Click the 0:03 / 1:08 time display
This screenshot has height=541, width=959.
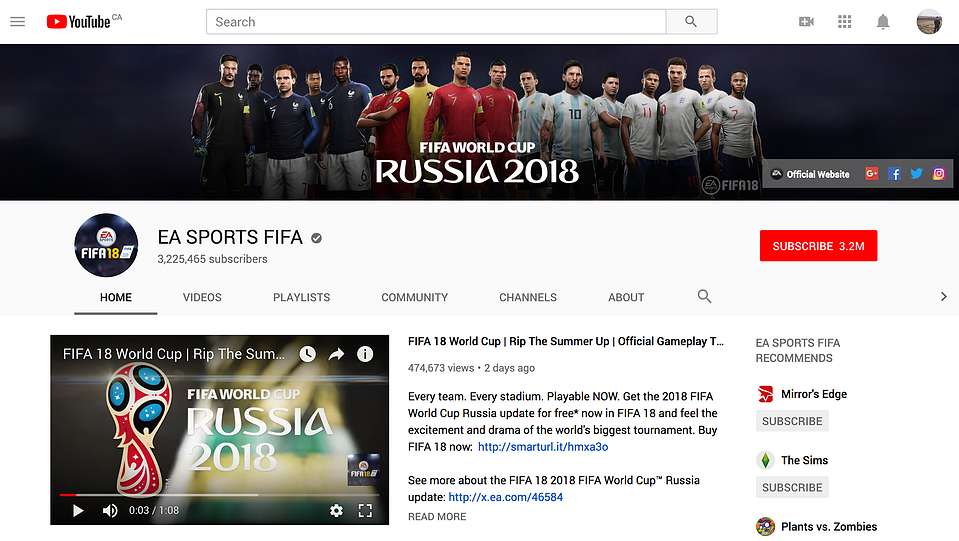click(154, 510)
